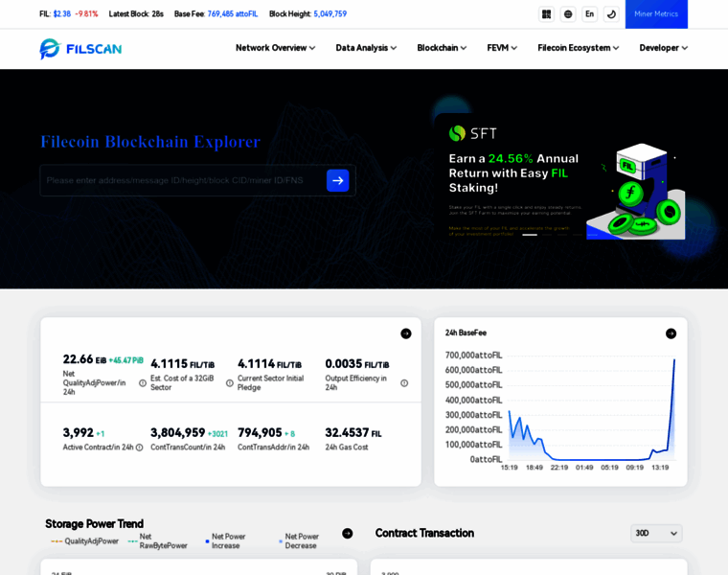Show info for Est. Cost of 32GiB Sector
Viewport: 728px width, 575px height.
(x=229, y=383)
